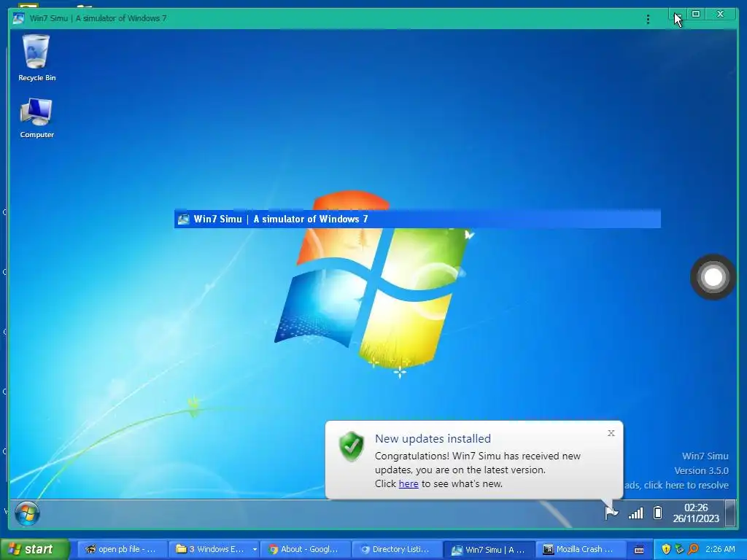Click the green shield icon in notification
Viewport: 747px width, 560px height.
[x=352, y=446]
